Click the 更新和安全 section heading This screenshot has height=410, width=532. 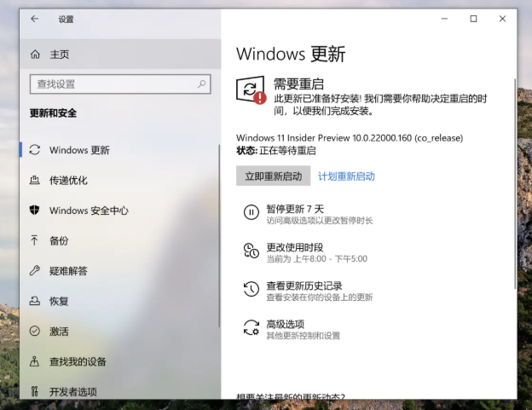coord(53,113)
